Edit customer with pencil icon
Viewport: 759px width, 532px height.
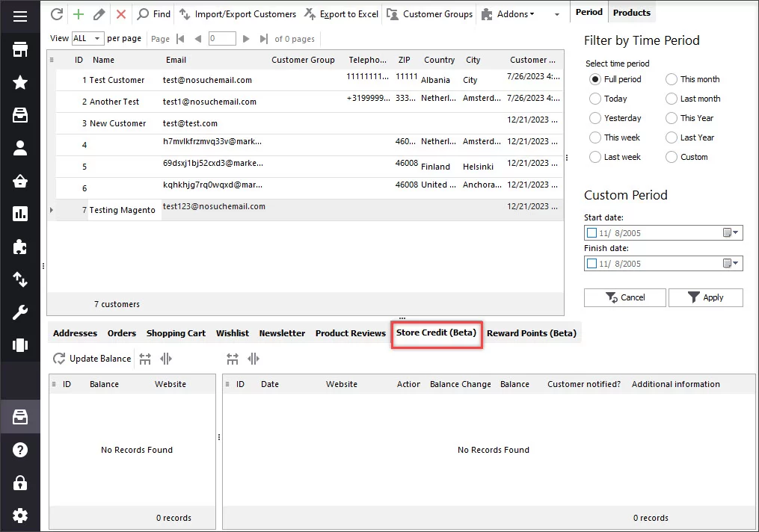(x=99, y=14)
